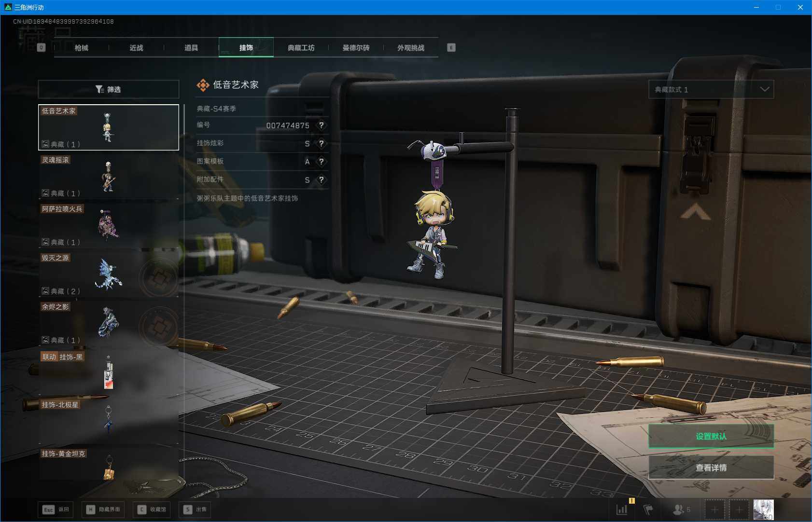This screenshot has height=522, width=812.
Task: Select the 挂饰-北极星 charm
Action: [109, 421]
